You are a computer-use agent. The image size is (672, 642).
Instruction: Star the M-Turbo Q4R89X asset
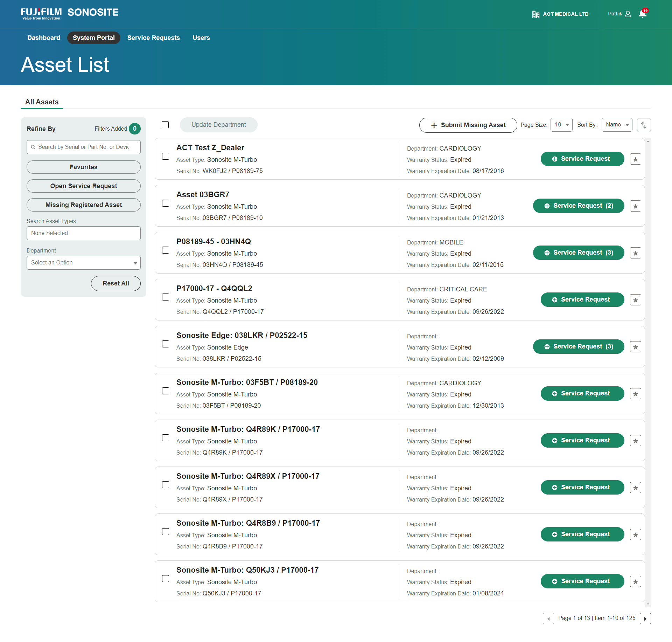coord(636,488)
